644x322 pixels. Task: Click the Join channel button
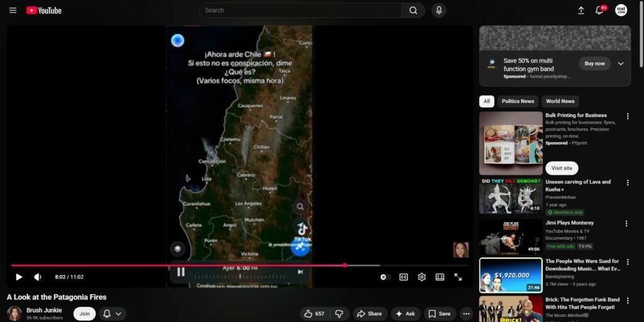[84, 314]
